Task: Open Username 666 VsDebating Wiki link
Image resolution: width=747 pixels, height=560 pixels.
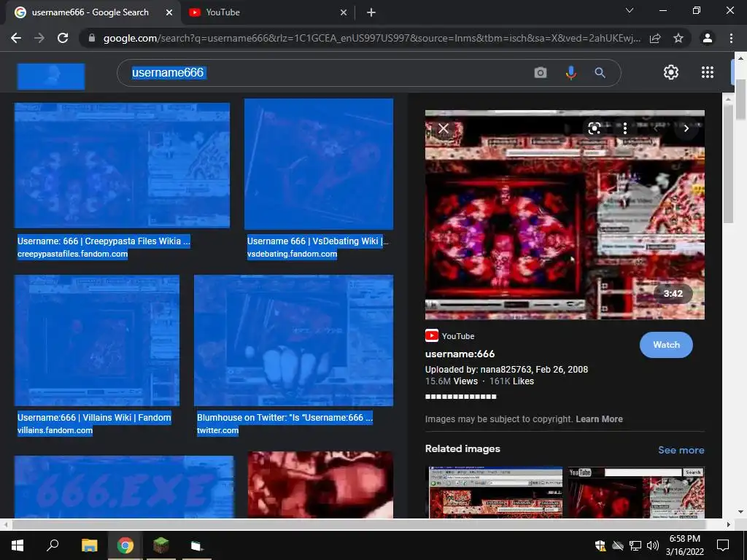Action: (317, 241)
